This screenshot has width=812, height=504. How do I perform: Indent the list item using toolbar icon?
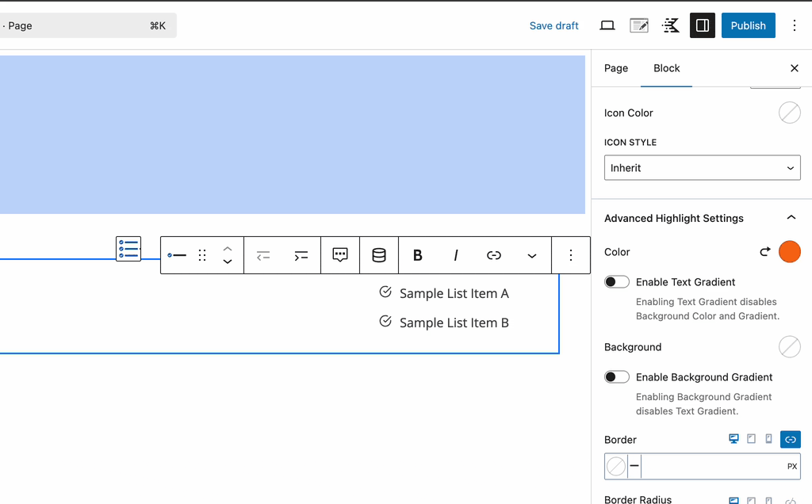(x=301, y=254)
